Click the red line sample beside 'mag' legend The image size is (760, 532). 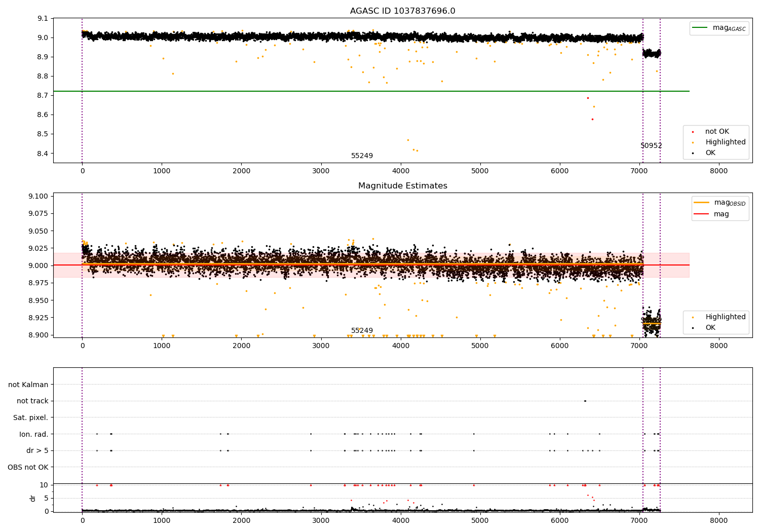(702, 214)
